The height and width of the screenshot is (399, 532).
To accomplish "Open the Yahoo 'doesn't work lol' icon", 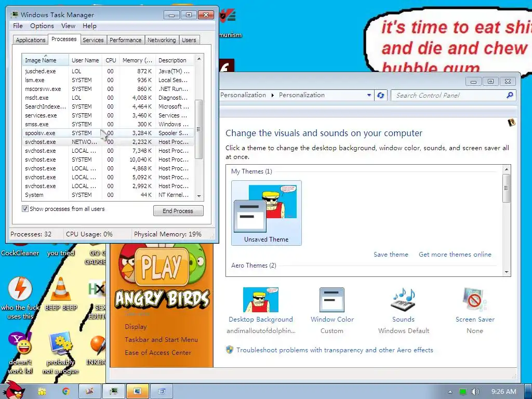I will [x=20, y=353].
